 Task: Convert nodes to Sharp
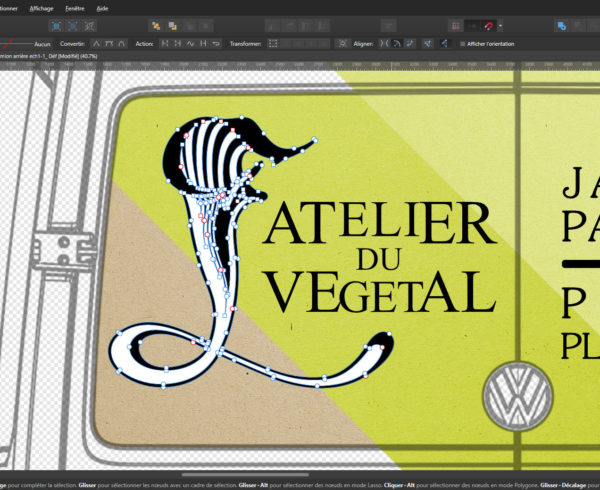[x=96, y=44]
